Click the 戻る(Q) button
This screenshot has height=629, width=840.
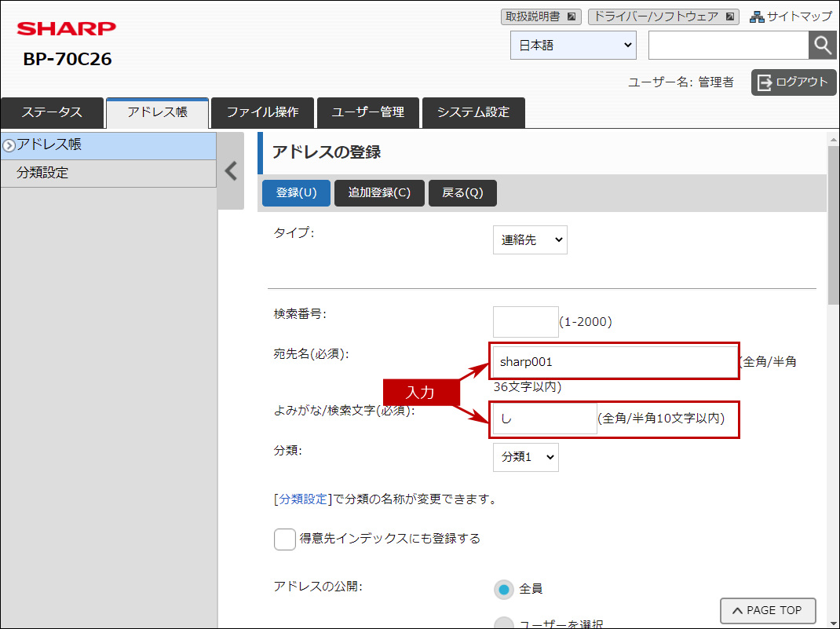(462, 193)
